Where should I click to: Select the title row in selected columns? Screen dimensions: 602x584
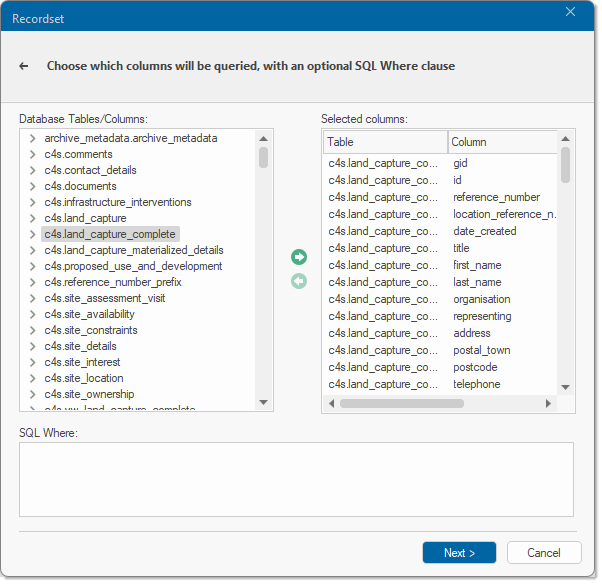[x=440, y=248]
